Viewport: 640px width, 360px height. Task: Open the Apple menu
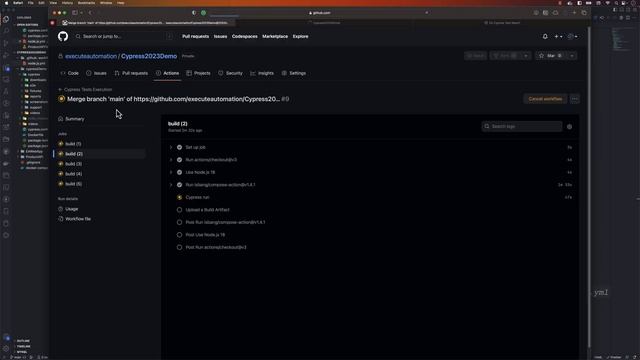pos(6,3)
